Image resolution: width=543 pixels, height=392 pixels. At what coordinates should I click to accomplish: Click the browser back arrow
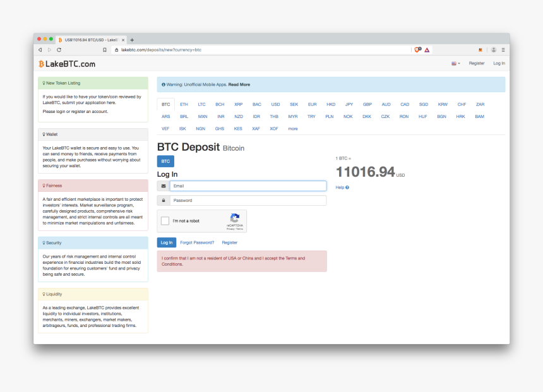tap(40, 50)
